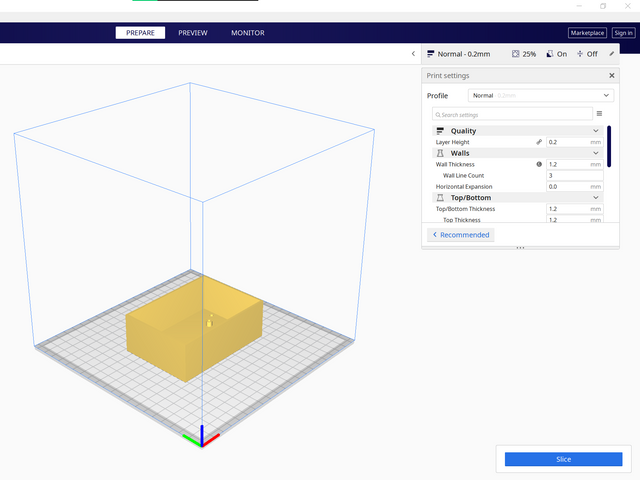Click the Normal - 0.2mm profile icon
The image size is (640, 480).
(431, 54)
